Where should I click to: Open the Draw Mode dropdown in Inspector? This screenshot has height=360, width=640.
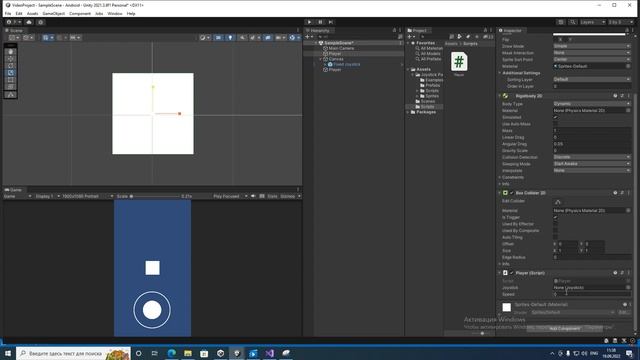[x=592, y=46]
